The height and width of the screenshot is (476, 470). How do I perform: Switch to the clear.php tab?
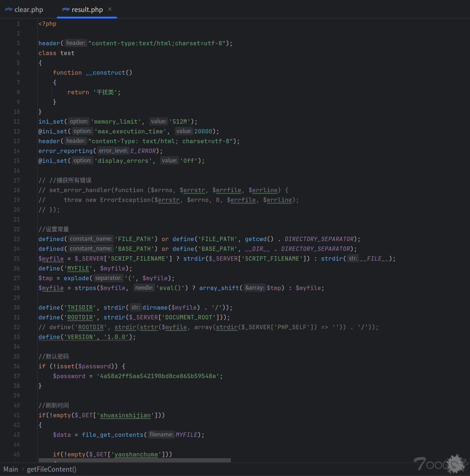pyautogui.click(x=28, y=9)
